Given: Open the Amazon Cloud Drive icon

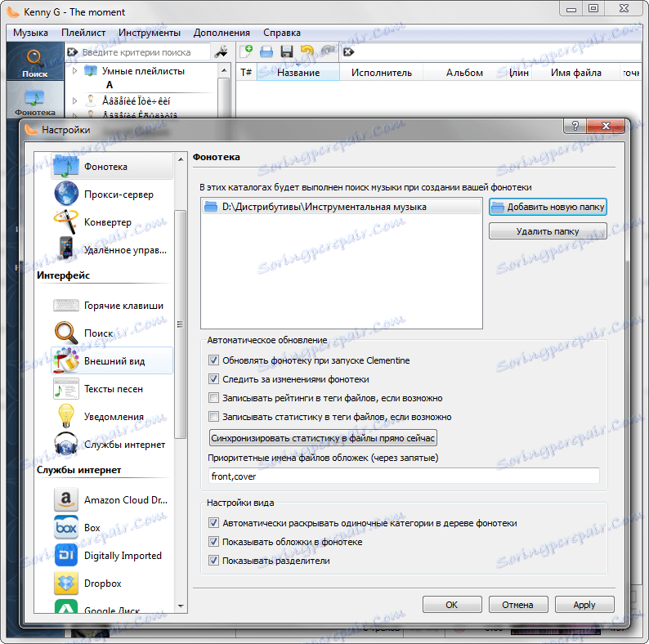Looking at the screenshot, I should pyautogui.click(x=66, y=499).
